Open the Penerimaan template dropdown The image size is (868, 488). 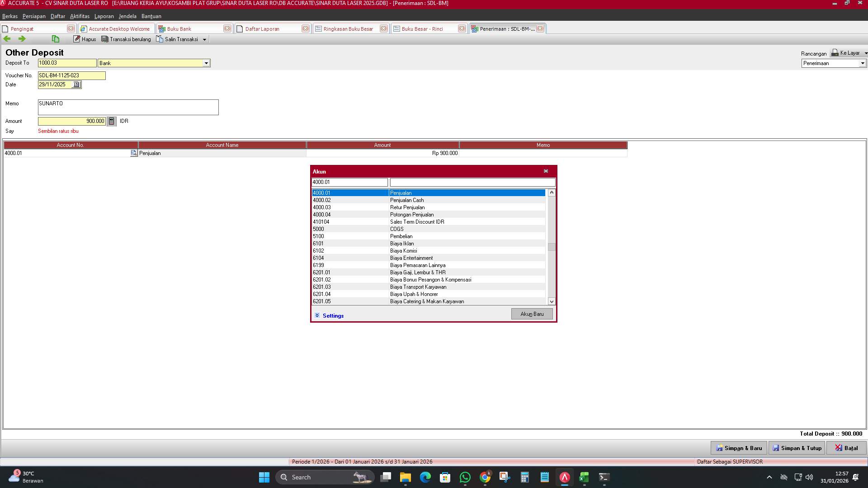[863, 63]
